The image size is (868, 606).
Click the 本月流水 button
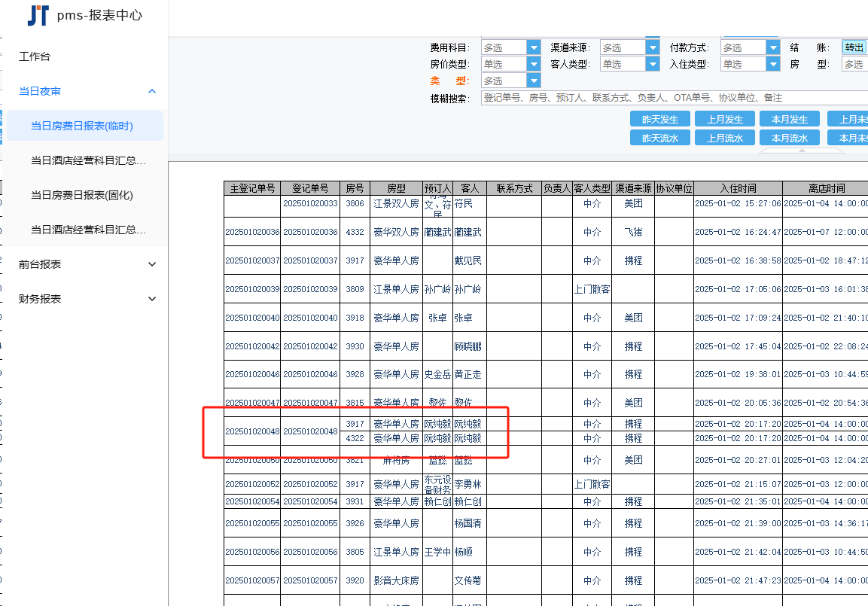coord(790,138)
